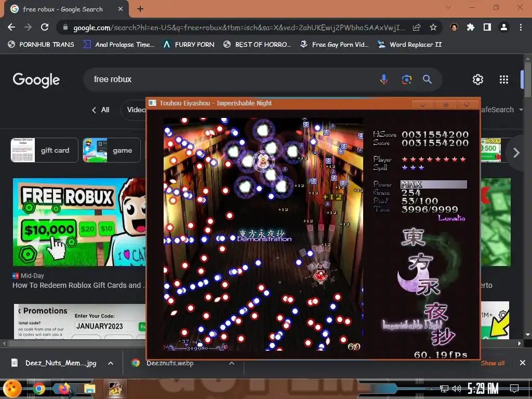Click Show all downloads
The image size is (532, 399).
point(493,363)
